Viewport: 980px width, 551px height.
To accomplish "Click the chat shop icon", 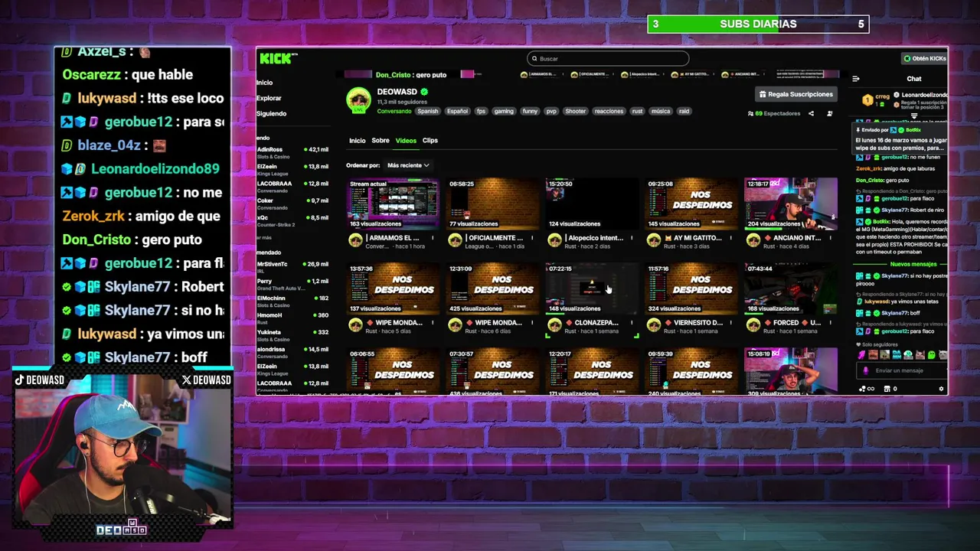I will point(887,389).
